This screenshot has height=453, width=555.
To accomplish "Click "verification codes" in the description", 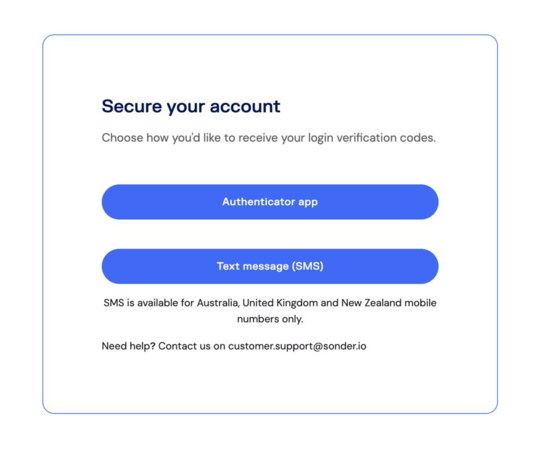I will [x=386, y=138].
